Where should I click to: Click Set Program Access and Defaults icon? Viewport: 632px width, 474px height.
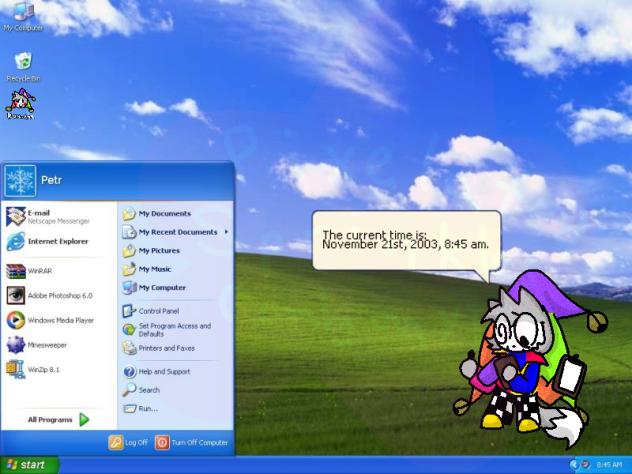tap(129, 330)
